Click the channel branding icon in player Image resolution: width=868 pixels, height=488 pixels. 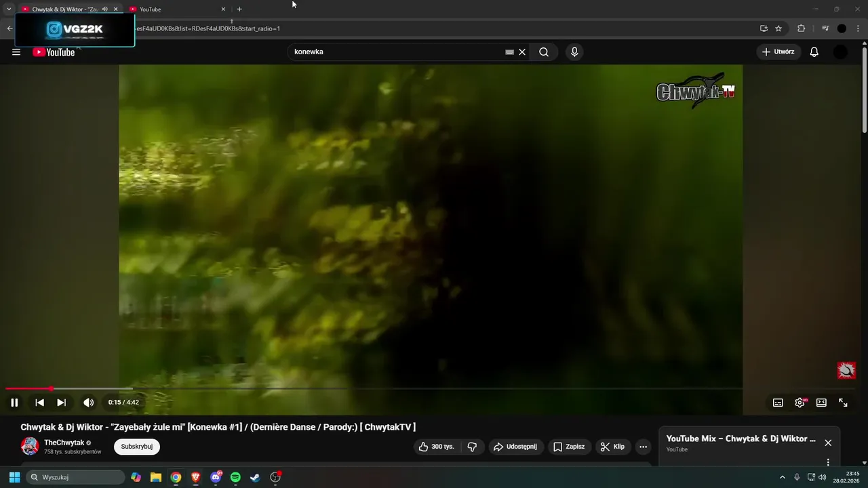point(846,370)
